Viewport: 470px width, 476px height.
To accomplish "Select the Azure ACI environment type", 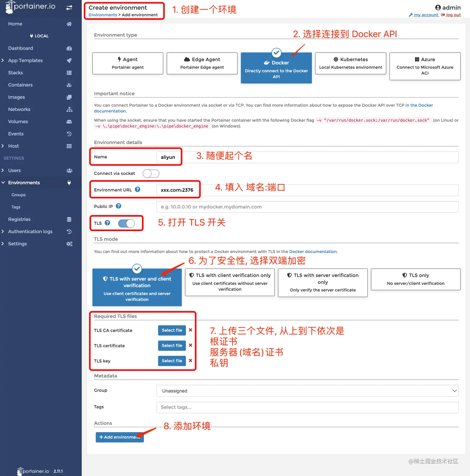I will point(425,66).
